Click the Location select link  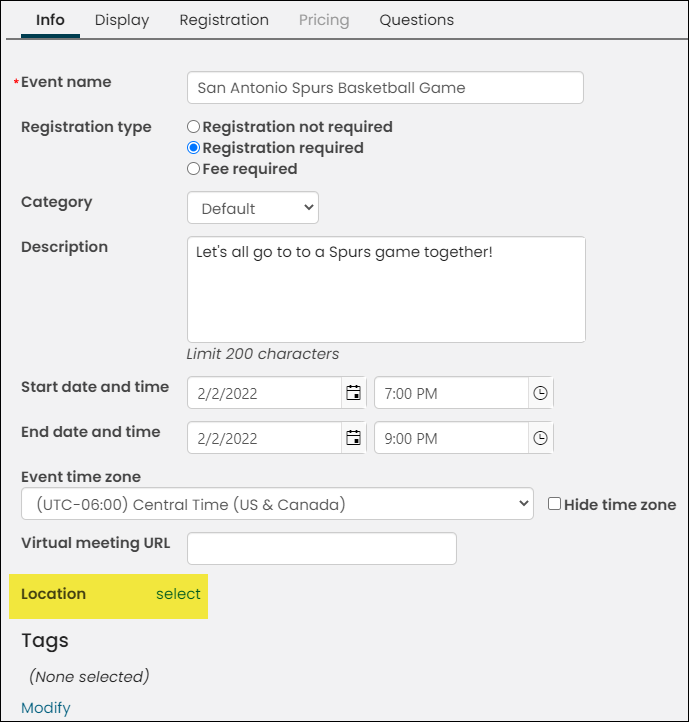[x=178, y=594]
